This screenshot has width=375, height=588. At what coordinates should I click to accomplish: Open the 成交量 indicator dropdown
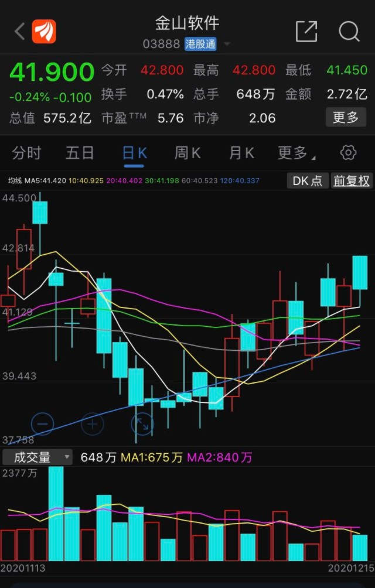pyautogui.click(x=37, y=457)
